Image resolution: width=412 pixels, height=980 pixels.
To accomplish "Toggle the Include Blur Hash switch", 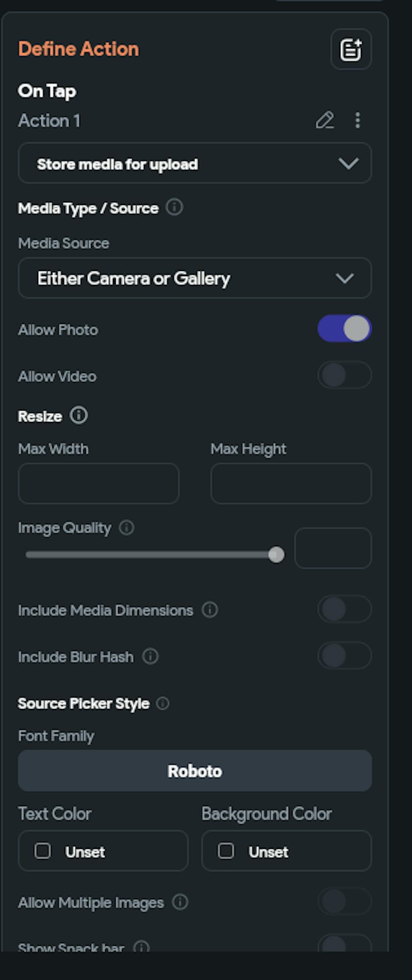I will pyautogui.click(x=344, y=655).
